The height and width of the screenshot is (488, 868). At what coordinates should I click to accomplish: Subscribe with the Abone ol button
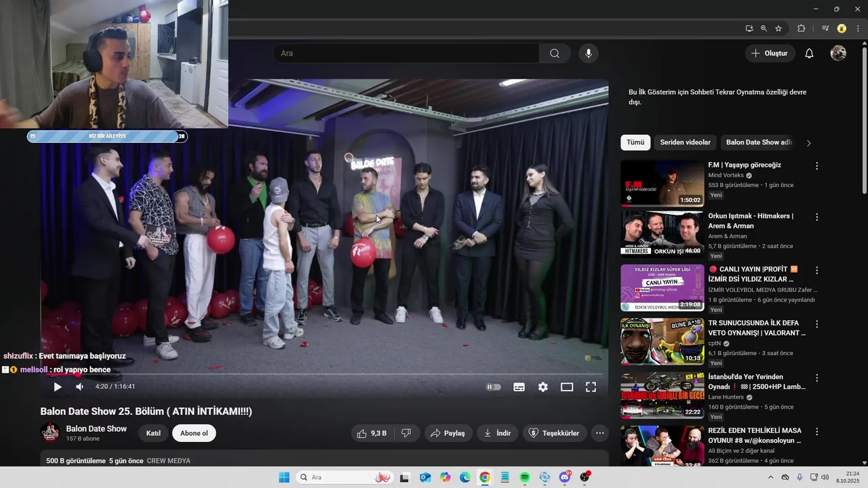194,433
